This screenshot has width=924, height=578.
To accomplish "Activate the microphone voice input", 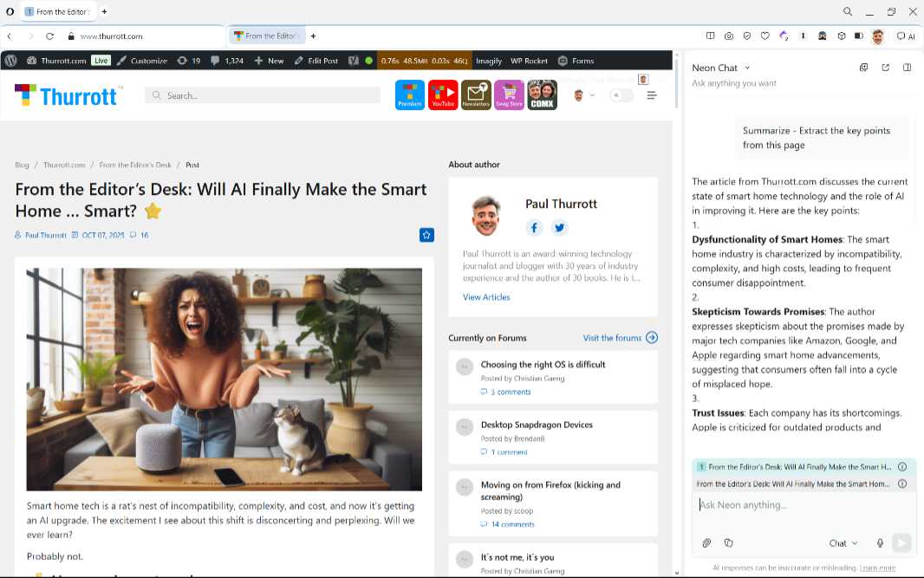I will (880, 542).
